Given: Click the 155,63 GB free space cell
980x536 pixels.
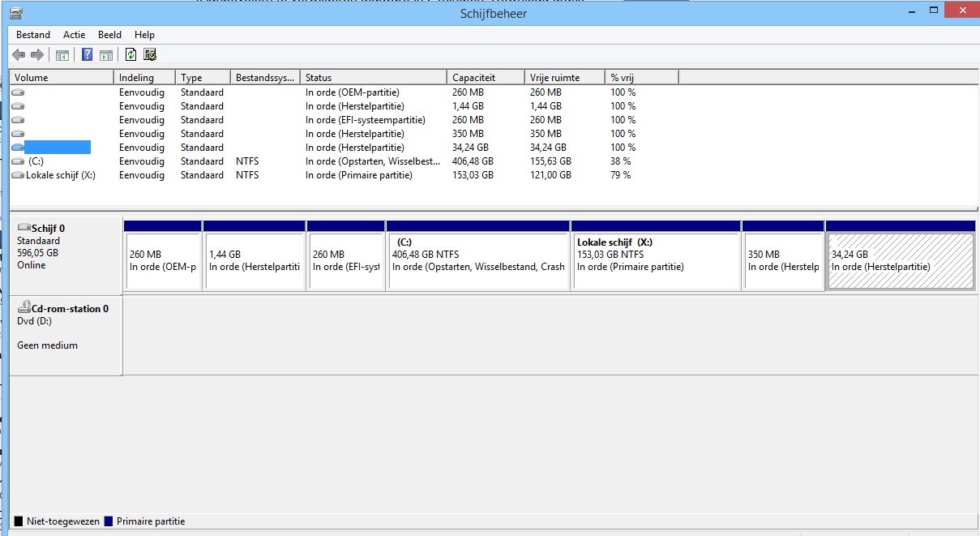Looking at the screenshot, I should pos(550,161).
